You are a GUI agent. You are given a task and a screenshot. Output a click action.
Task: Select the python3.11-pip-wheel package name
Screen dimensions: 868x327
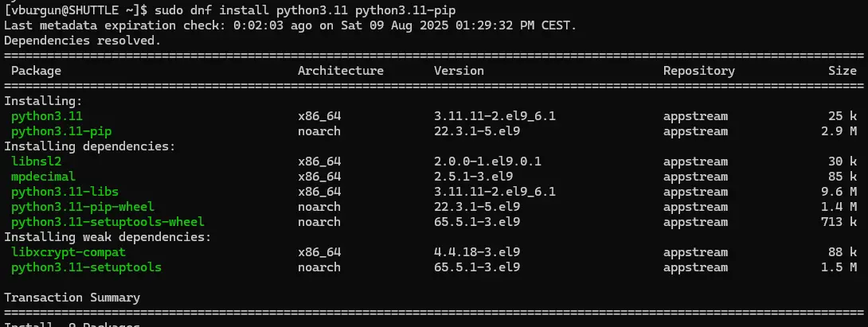pos(72,207)
